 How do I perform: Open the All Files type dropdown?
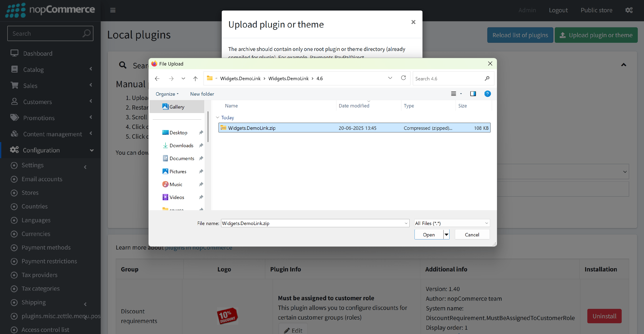click(x=451, y=223)
